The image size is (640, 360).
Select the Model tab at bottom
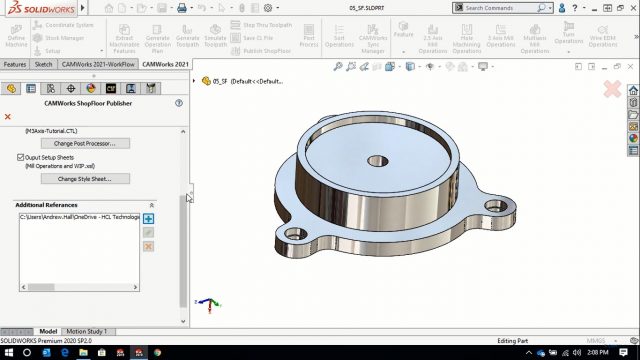point(48,331)
